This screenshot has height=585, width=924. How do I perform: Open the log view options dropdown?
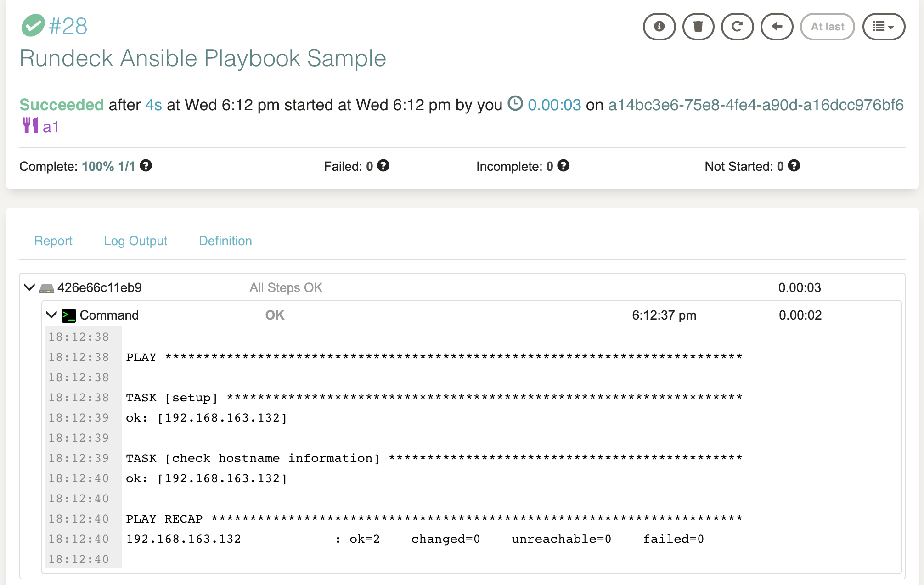click(x=883, y=27)
